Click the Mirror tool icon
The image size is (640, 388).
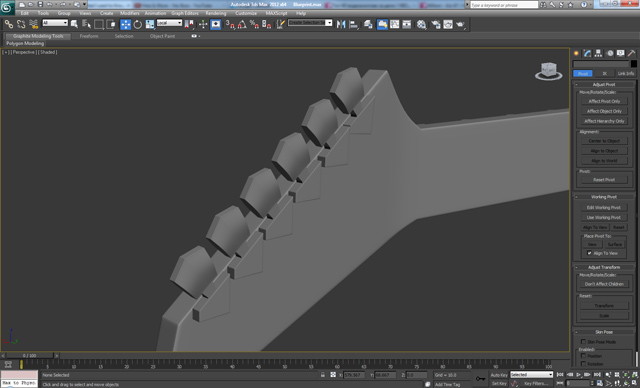pyautogui.click(x=341, y=24)
